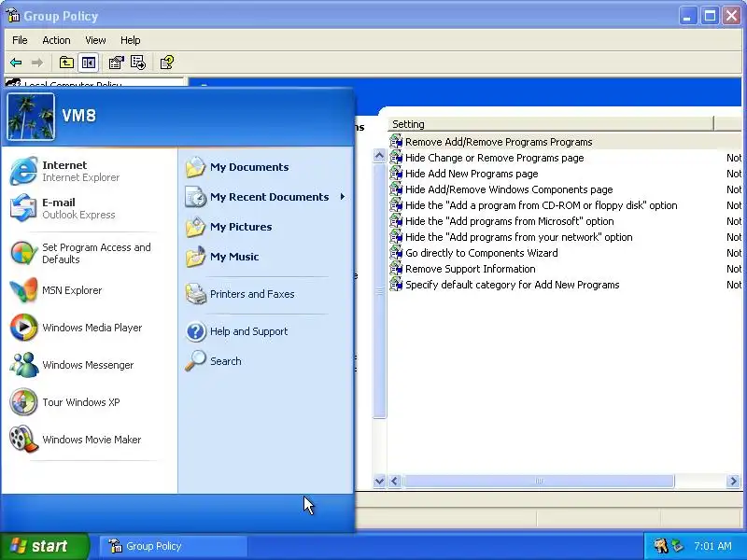Open Windows Media Player
This screenshot has width=747, height=560.
pos(88,328)
